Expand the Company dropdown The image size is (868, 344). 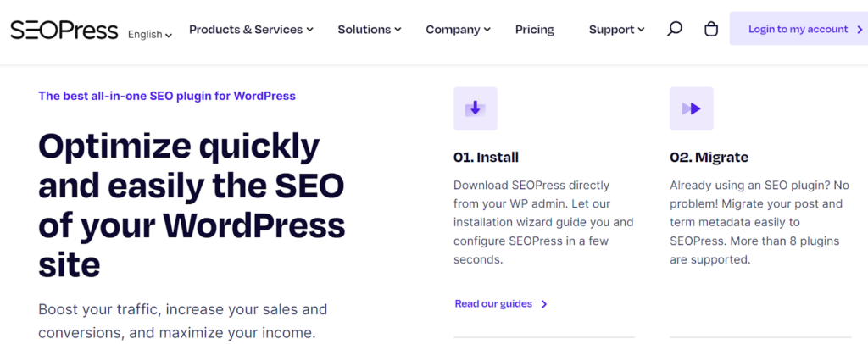458,30
